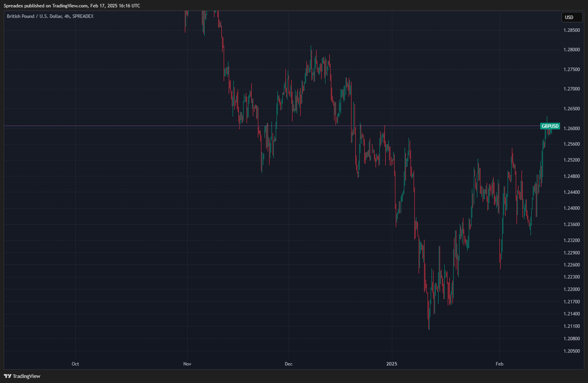Click the 2025 label on time axis
The image size is (588, 383).
(x=392, y=364)
